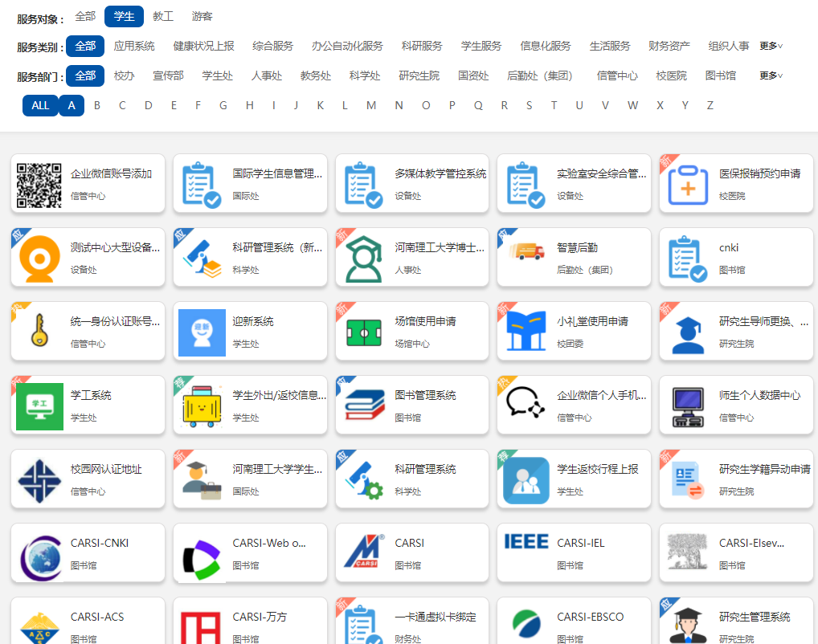Click the WeChat Work bubble icon for 企业微信个人手机
This screenshot has height=644, width=818.
click(x=526, y=402)
